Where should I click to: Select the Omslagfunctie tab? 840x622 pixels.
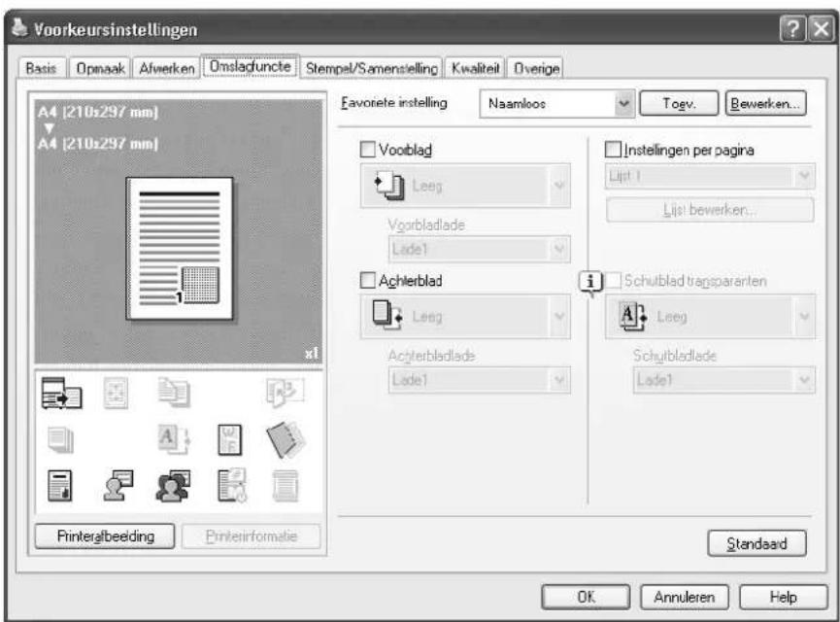tap(250, 66)
